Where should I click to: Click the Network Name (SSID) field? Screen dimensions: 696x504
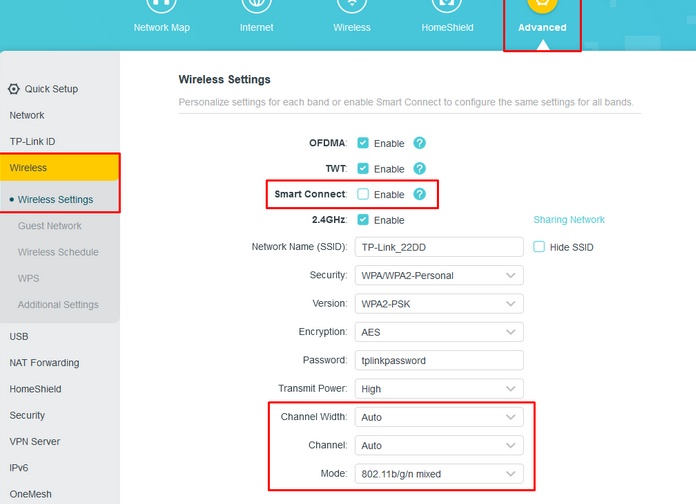pyautogui.click(x=439, y=247)
